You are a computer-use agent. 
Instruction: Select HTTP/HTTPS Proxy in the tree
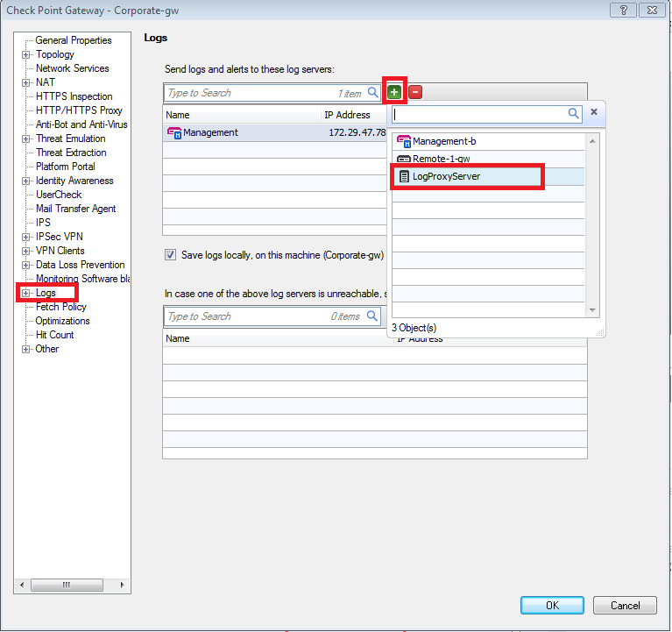click(x=79, y=110)
